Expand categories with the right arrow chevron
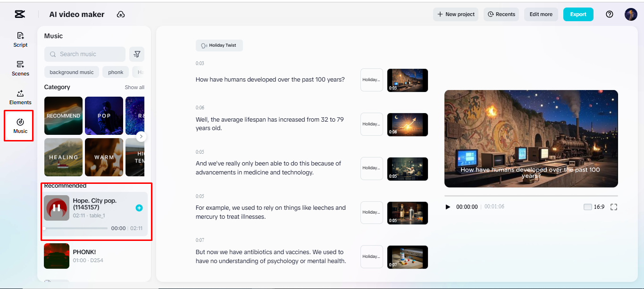This screenshot has height=289, width=644. click(141, 137)
